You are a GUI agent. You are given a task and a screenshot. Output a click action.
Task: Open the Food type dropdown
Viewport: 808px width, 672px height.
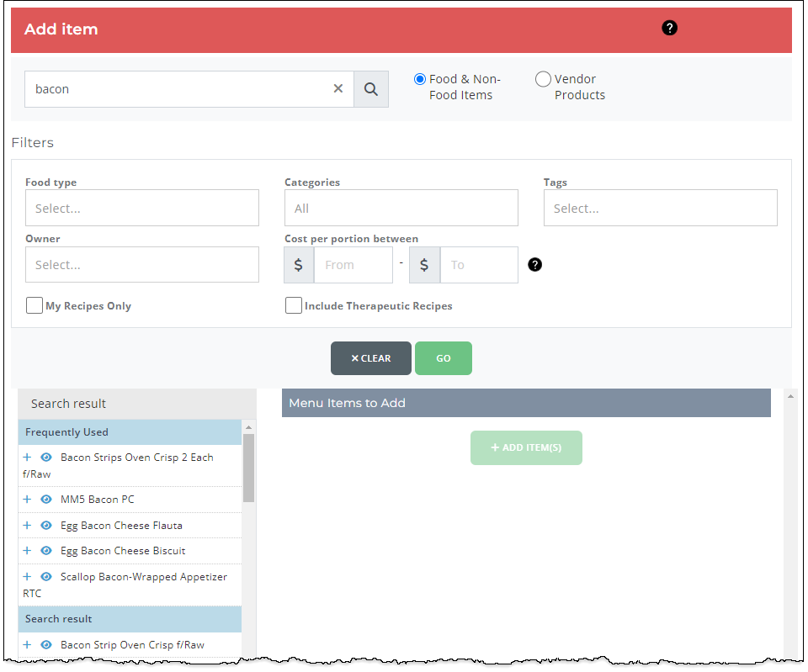pyautogui.click(x=142, y=208)
